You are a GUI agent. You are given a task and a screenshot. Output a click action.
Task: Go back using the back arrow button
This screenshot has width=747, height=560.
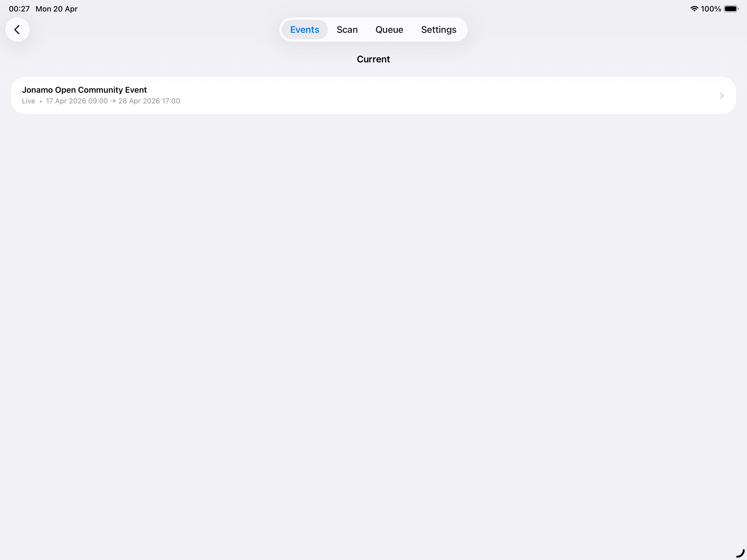pos(17,30)
